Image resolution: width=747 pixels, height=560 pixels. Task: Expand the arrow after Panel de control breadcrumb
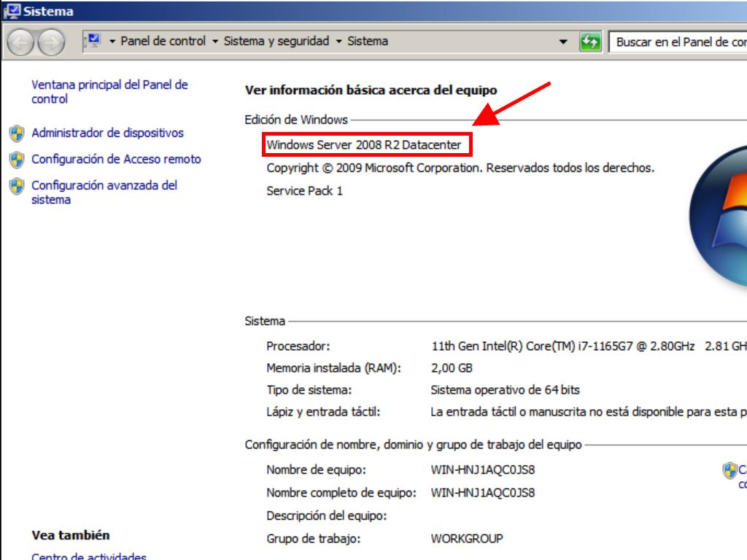coord(215,42)
